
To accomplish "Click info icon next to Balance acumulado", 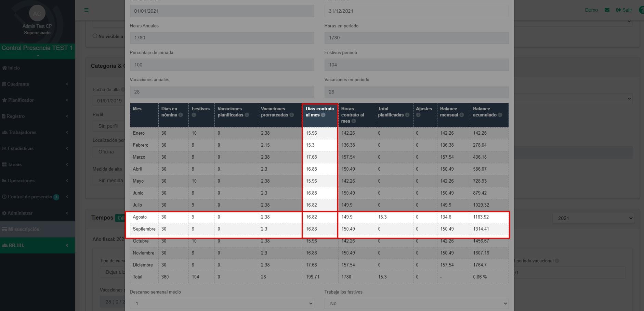I will [x=500, y=115].
